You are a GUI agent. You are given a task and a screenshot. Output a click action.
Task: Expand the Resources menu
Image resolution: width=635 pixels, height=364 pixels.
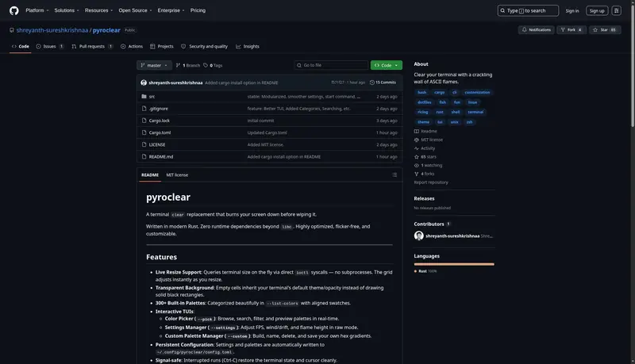pyautogui.click(x=98, y=10)
